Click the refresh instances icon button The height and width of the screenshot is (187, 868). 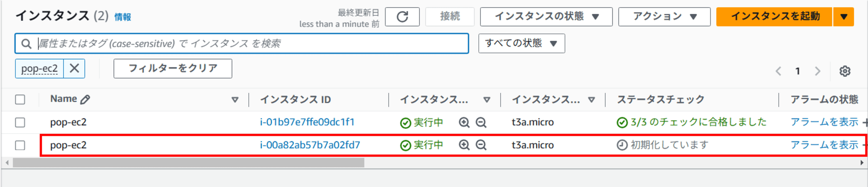[402, 17]
